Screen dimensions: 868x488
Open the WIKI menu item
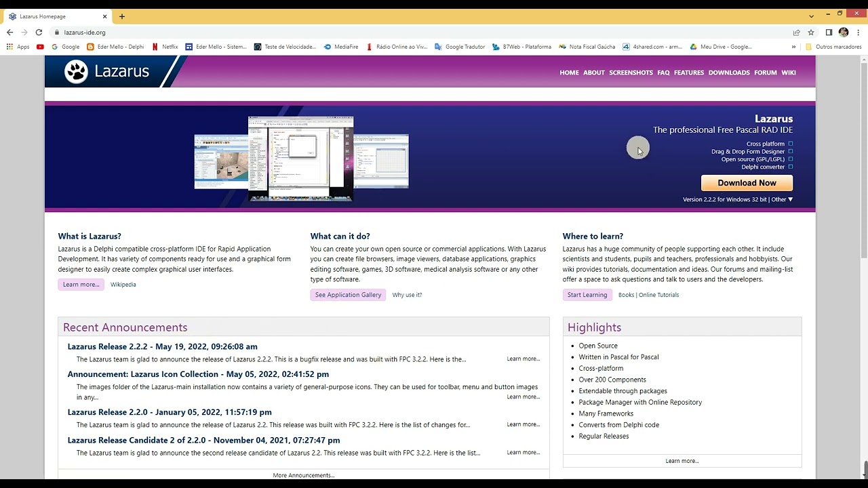[x=789, y=73]
